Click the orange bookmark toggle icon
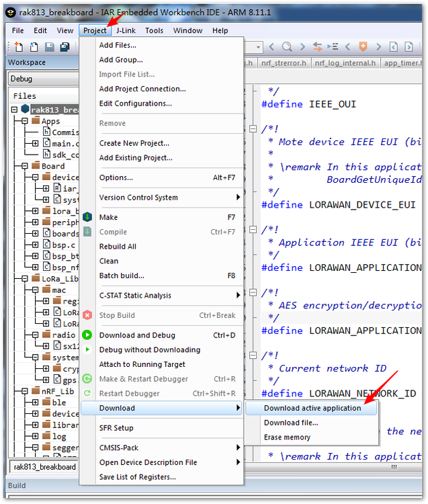The image size is (428, 504). click(x=363, y=46)
